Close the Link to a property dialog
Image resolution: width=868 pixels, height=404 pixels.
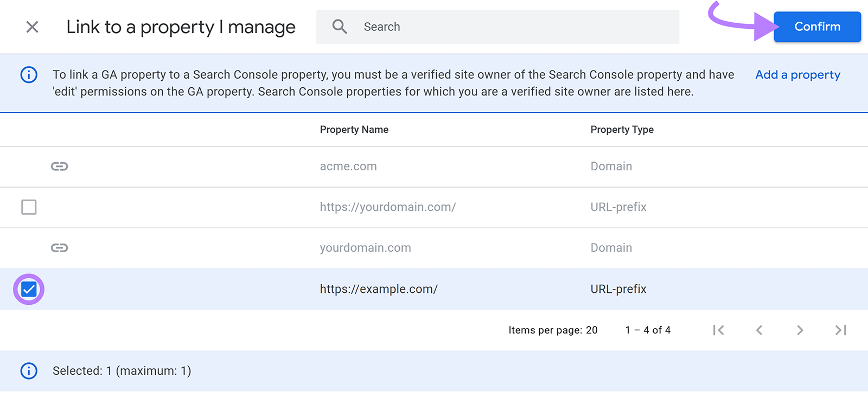tap(32, 27)
